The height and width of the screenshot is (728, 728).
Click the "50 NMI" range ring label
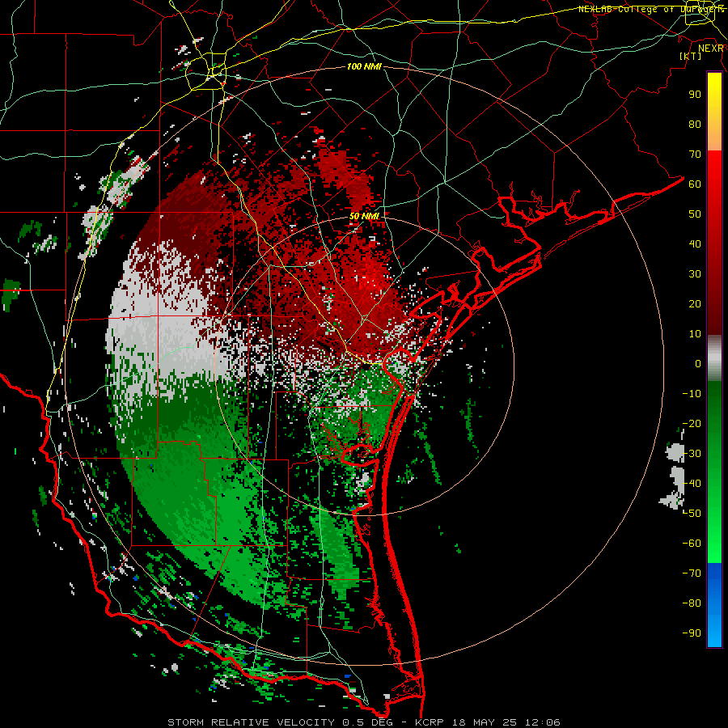[364, 216]
